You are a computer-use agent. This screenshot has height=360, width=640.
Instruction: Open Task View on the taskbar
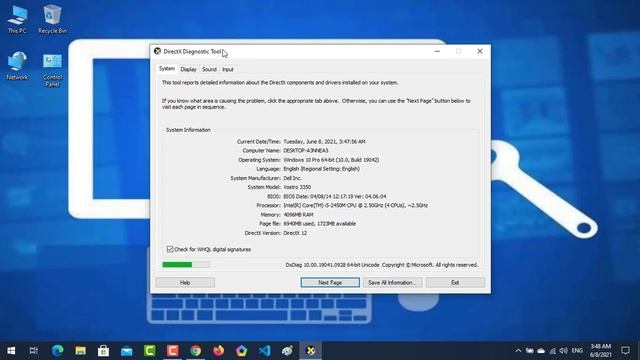34,351
